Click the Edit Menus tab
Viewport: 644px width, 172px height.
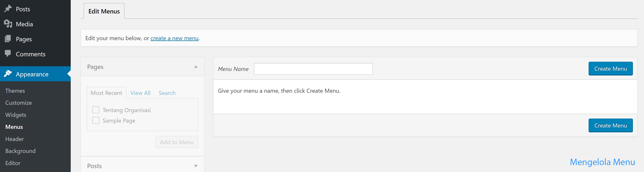(x=104, y=11)
